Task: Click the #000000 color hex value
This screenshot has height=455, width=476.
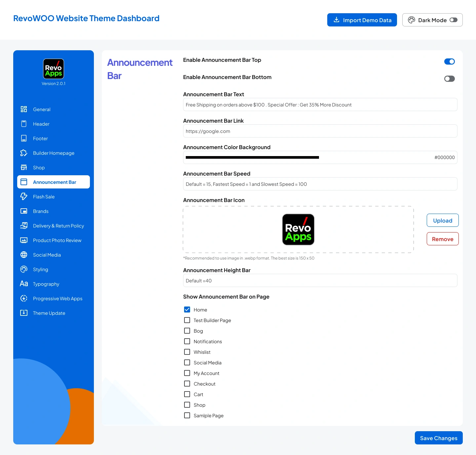Action: [x=445, y=157]
